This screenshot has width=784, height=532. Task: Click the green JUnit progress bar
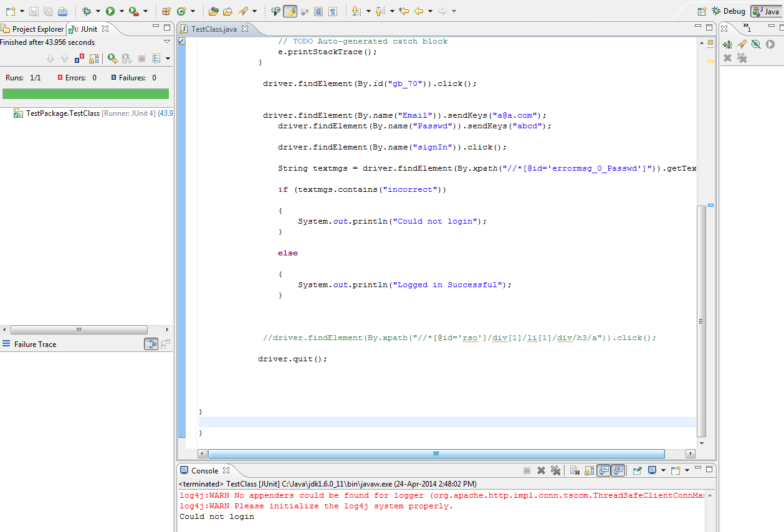click(85, 93)
